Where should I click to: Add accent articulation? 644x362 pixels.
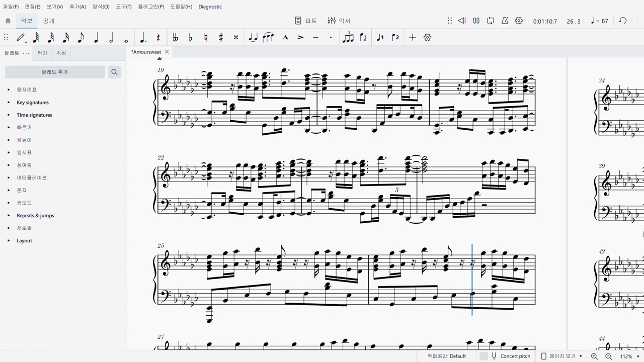click(300, 37)
